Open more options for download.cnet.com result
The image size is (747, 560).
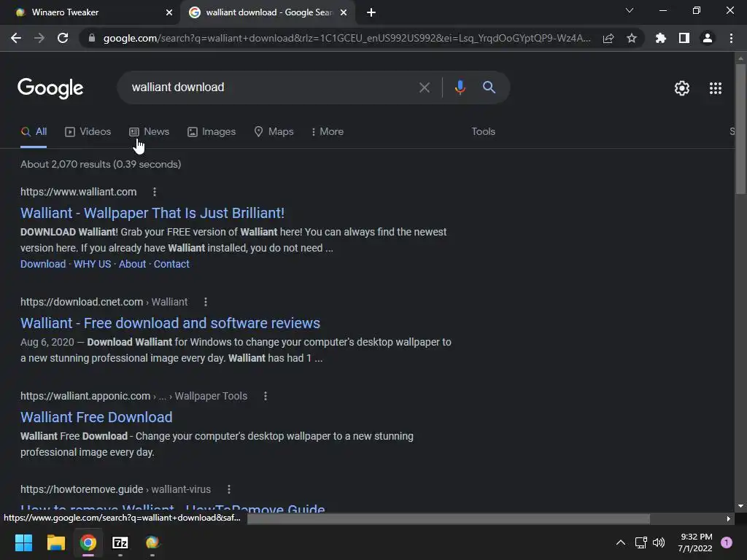point(205,302)
